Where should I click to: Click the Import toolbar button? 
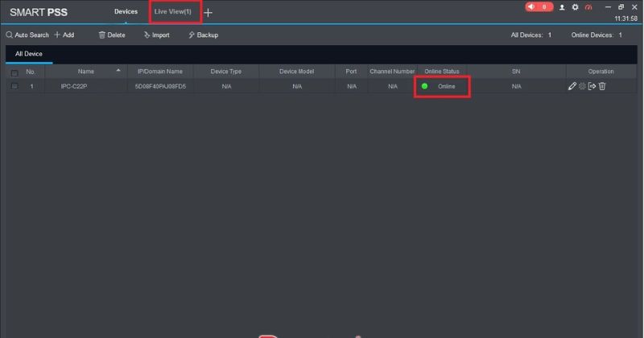pos(156,35)
